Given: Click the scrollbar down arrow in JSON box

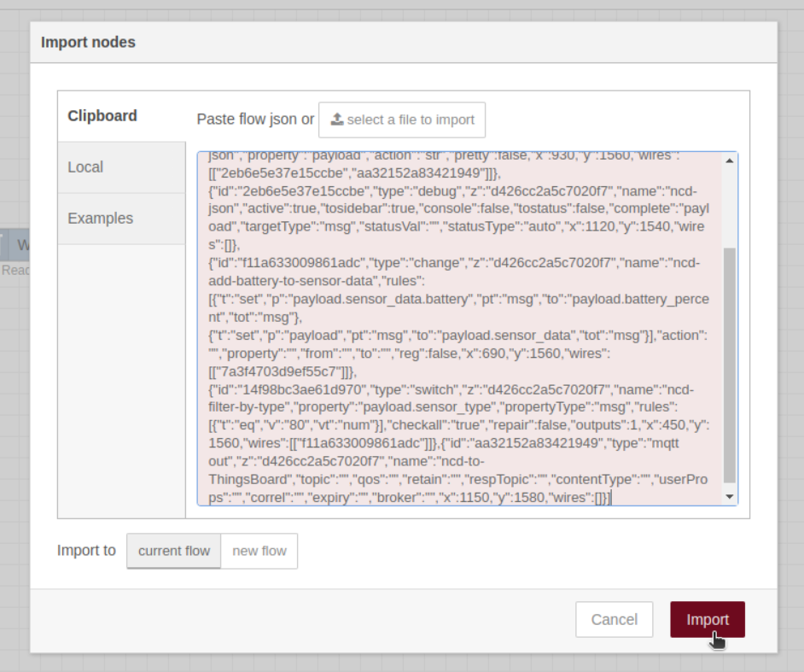Looking at the screenshot, I should [730, 496].
